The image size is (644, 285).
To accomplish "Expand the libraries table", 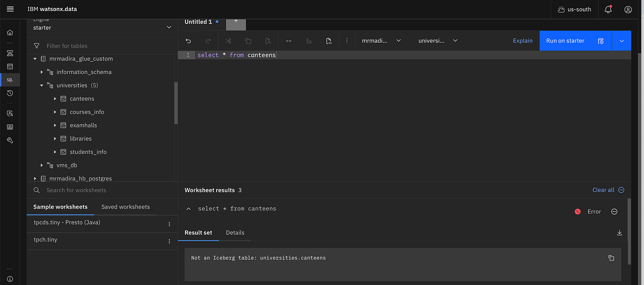I will [x=55, y=139].
